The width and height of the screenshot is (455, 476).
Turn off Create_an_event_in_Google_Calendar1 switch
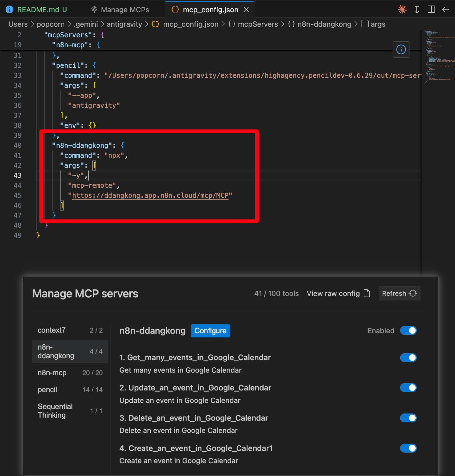[x=408, y=448]
